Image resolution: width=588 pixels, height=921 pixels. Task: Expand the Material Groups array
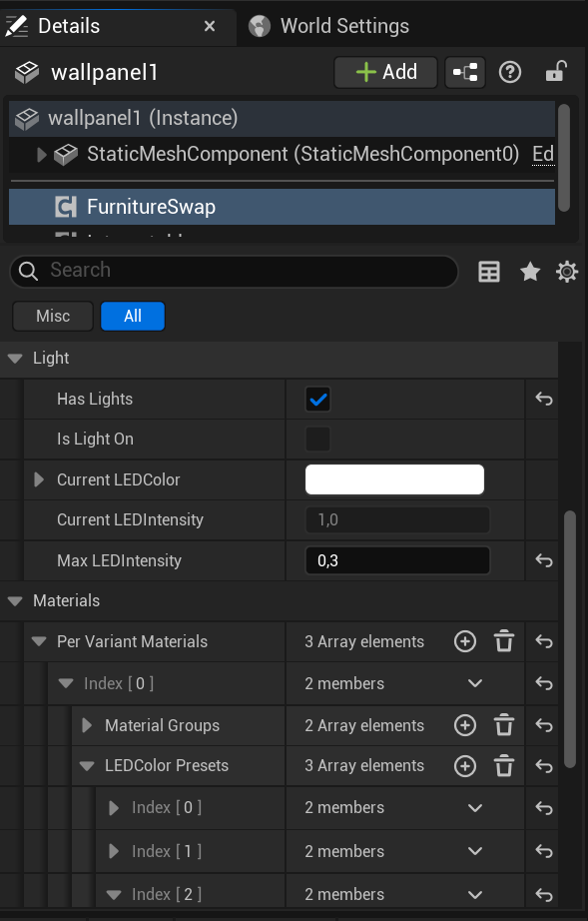click(x=87, y=725)
